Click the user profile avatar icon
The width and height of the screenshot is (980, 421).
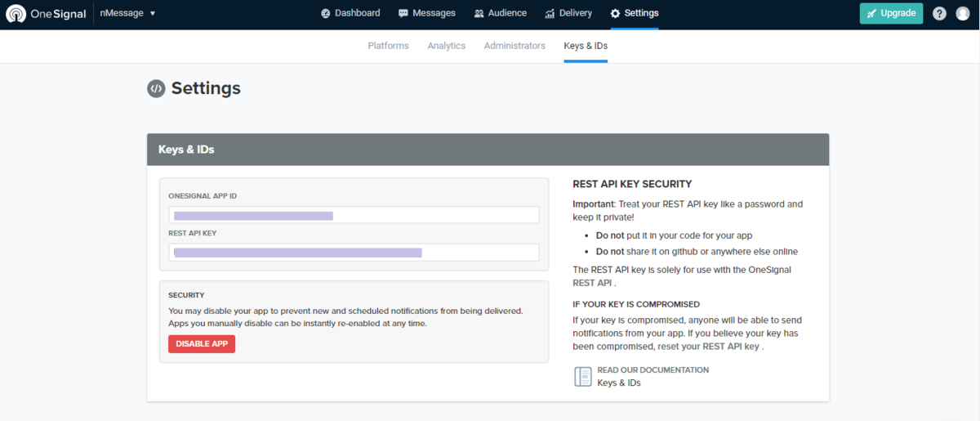click(962, 14)
